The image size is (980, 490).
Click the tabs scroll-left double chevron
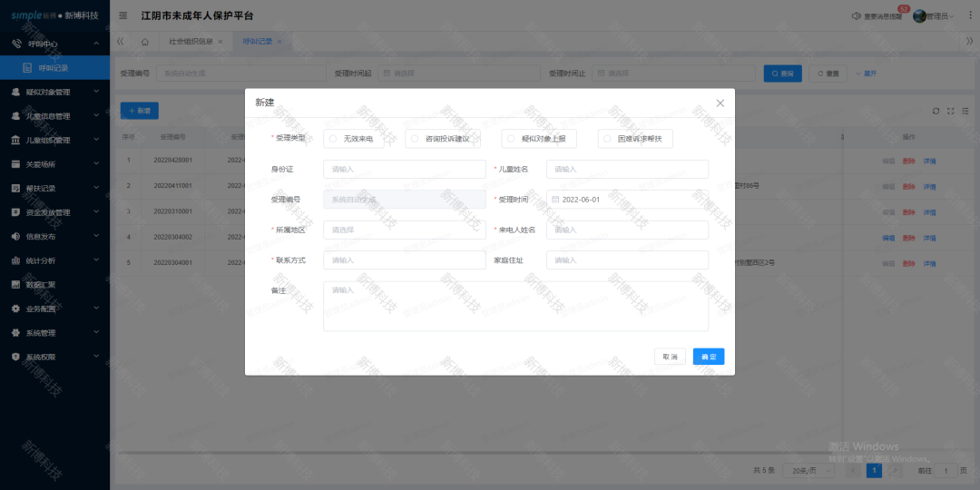click(121, 42)
